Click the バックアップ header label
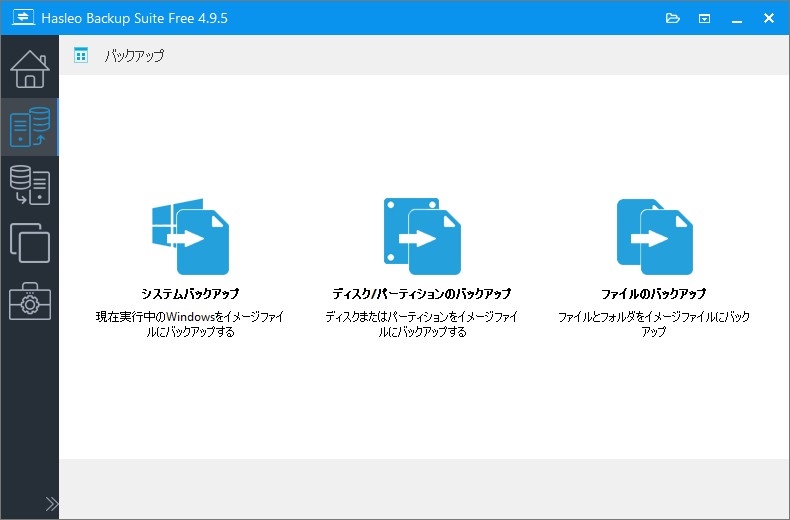 [135, 55]
